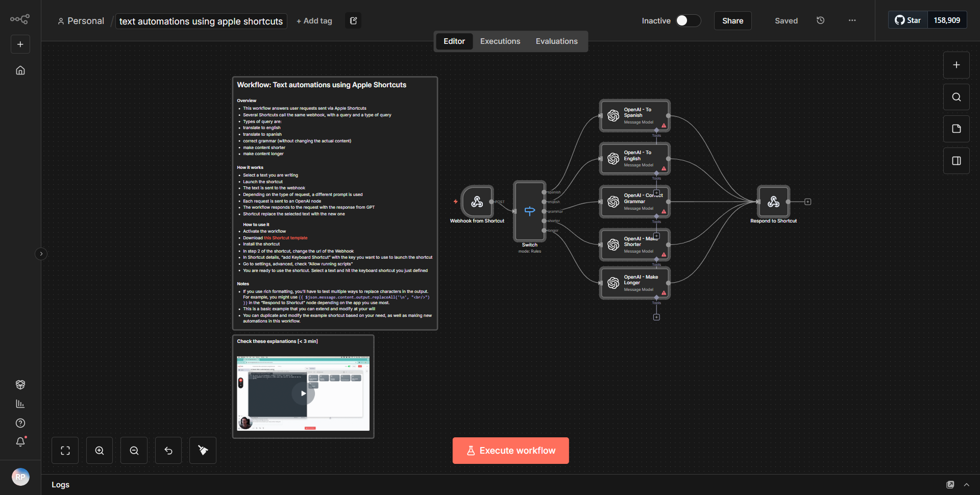Expand the collapsed left sidebar arrow
Screen dimensions: 980x495
[41, 254]
